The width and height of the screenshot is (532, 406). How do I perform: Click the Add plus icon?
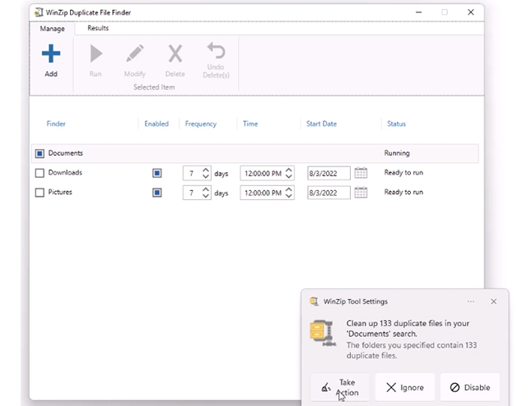[x=51, y=55]
